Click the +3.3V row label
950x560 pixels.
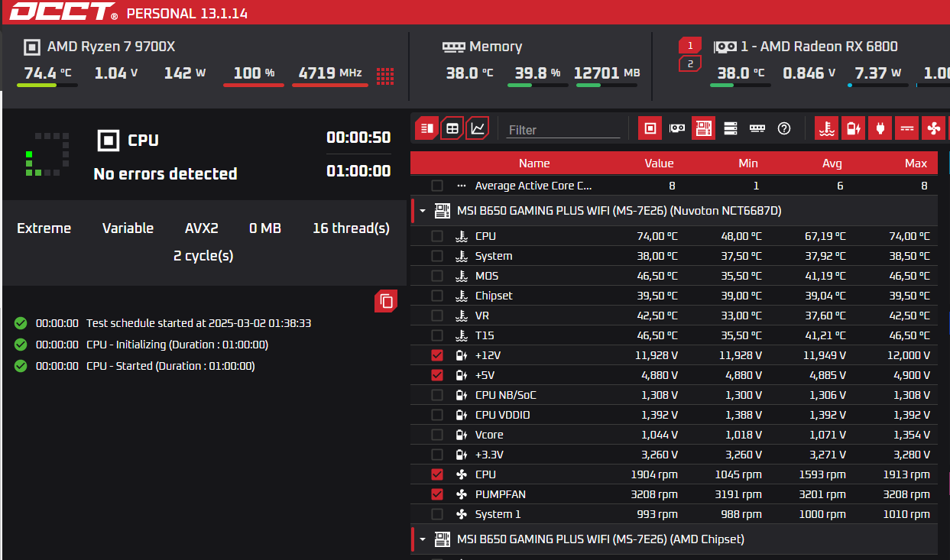489,455
